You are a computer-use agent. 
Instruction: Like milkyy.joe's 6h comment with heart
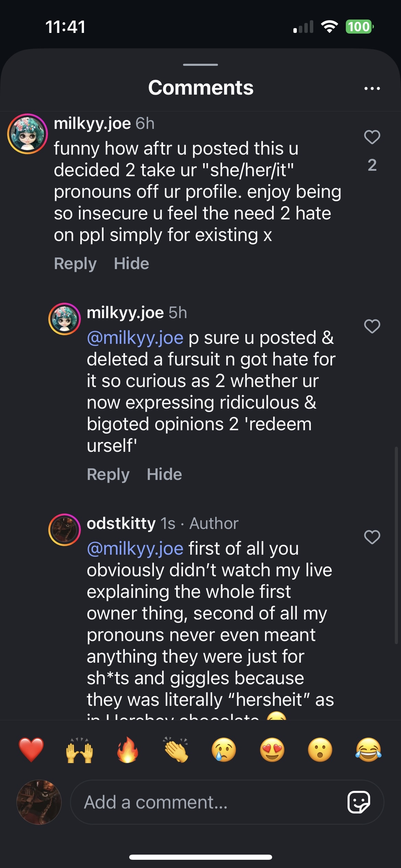[372, 137]
